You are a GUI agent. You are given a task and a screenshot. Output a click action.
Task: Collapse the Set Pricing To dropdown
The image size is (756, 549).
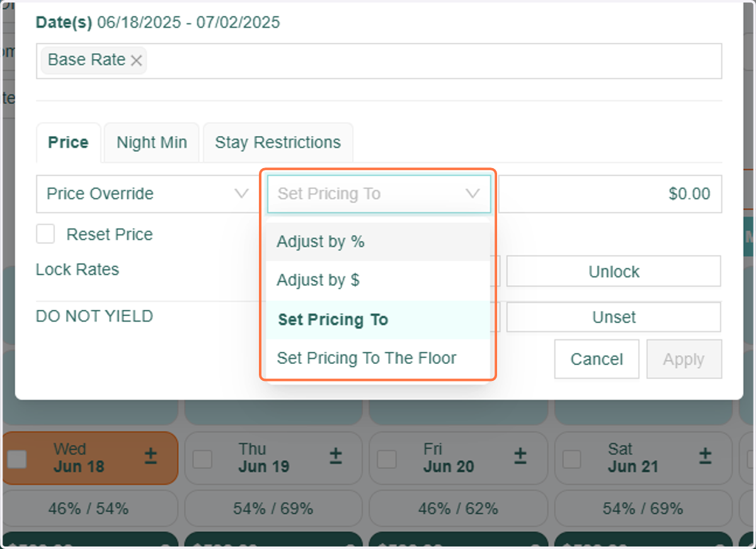pyautogui.click(x=379, y=194)
